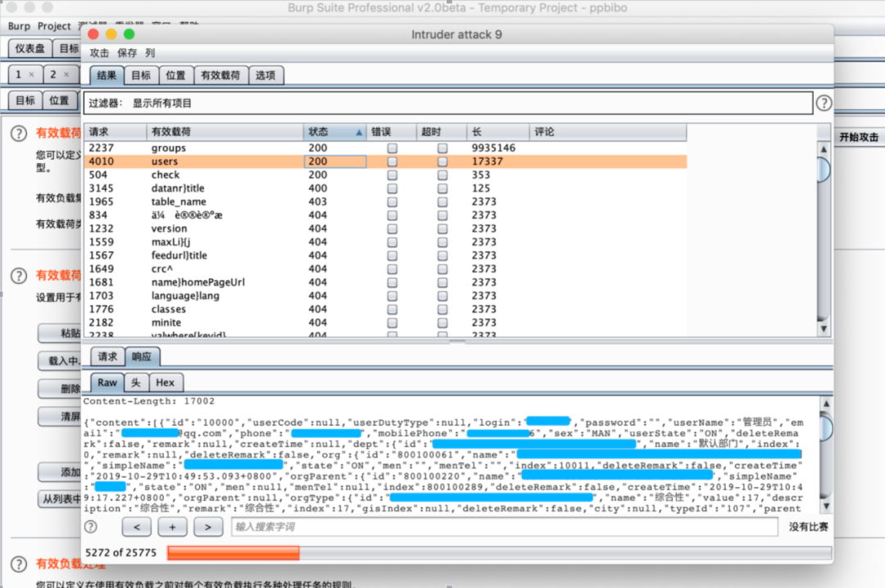Click help icon beside search bar
885x588 pixels.
click(x=90, y=527)
